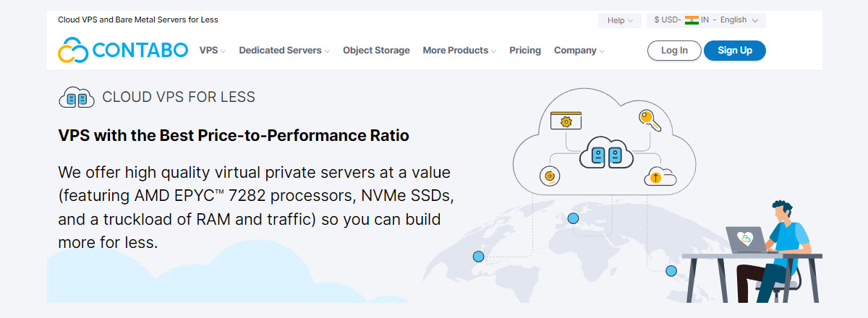868x318 pixels.
Task: Click the Log In button
Action: tap(674, 51)
